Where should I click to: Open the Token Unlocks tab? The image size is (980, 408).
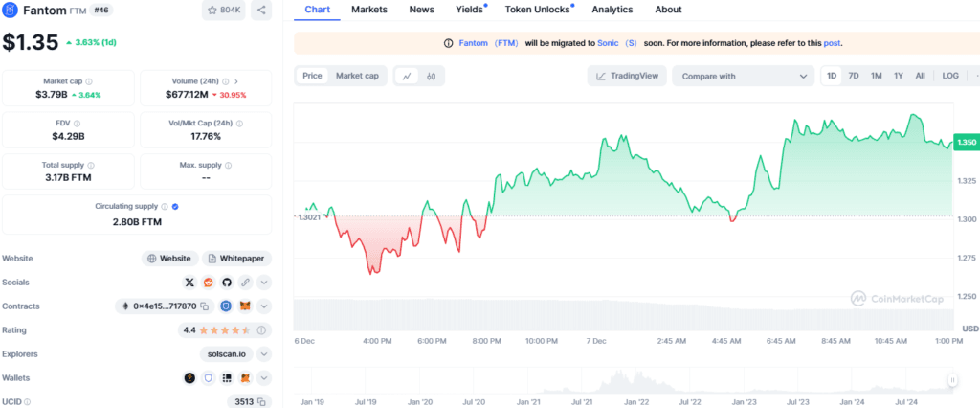click(538, 10)
